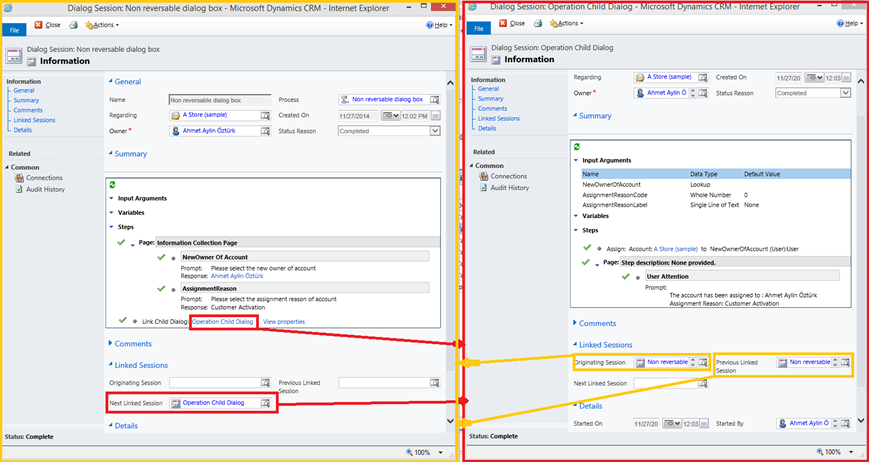Go to Details in the right window navigation
869x462 pixels.
click(x=487, y=129)
